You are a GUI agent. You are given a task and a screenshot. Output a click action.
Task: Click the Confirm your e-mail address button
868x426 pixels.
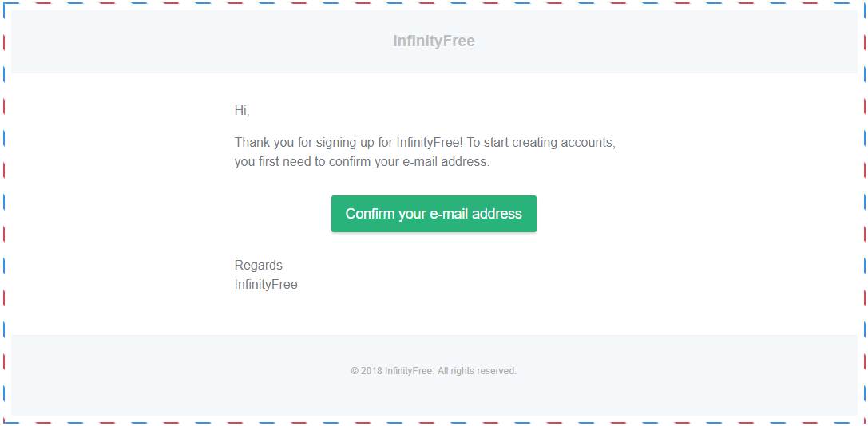pyautogui.click(x=434, y=214)
